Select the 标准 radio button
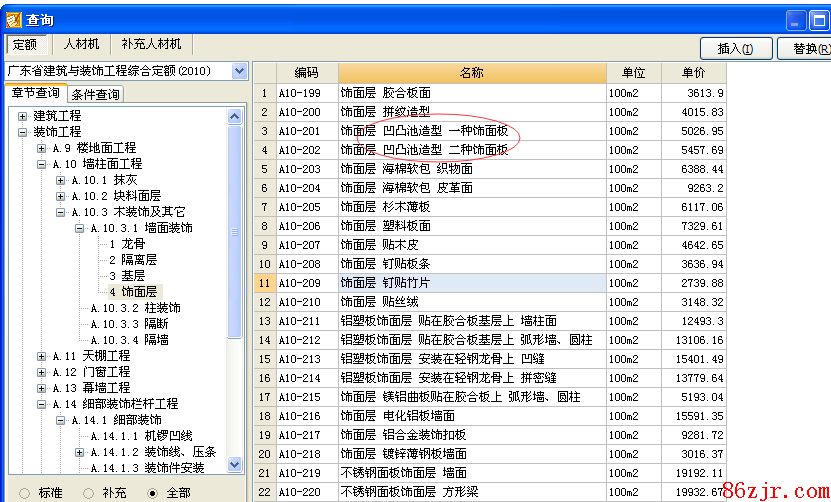The image size is (831, 502). coord(24,493)
